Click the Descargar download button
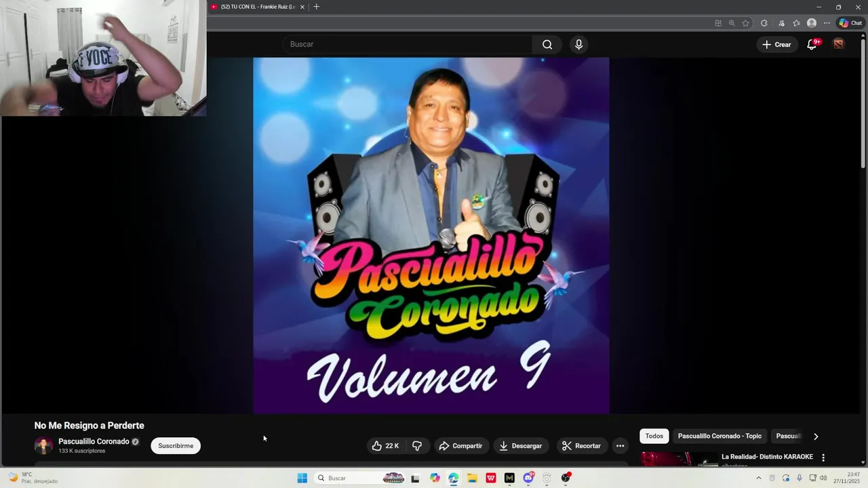The height and width of the screenshot is (488, 868). pos(521,446)
